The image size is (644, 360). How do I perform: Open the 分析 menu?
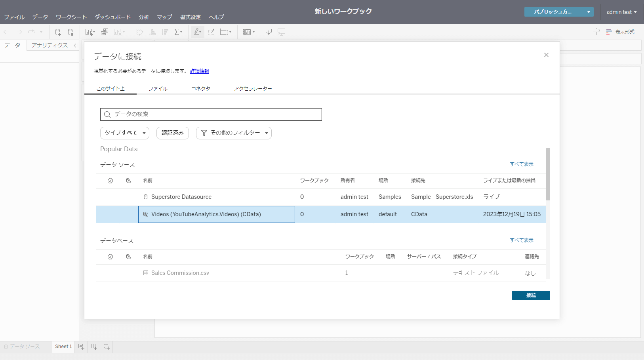(x=144, y=17)
